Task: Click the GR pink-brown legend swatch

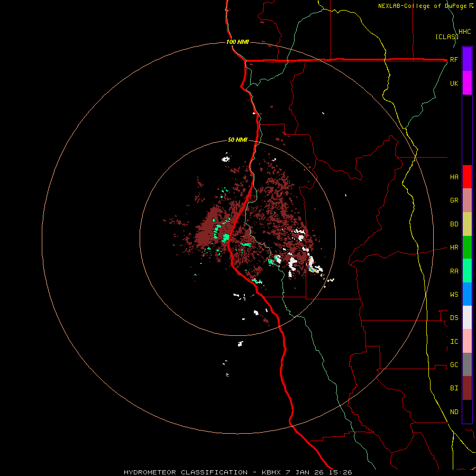Action: pyautogui.click(x=467, y=200)
